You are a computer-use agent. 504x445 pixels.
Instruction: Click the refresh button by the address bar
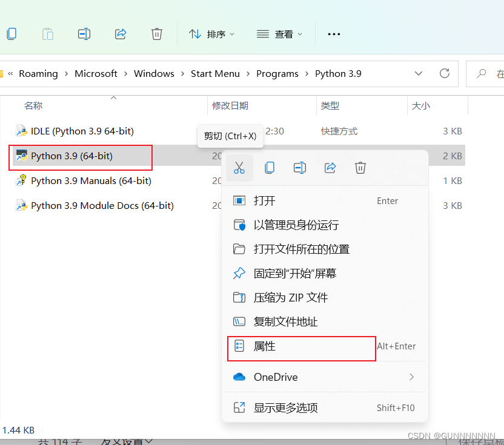445,74
